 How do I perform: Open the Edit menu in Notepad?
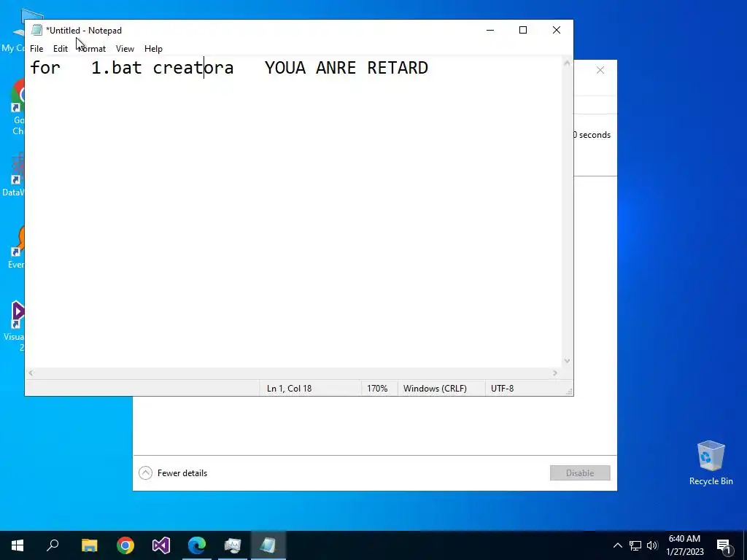coord(60,49)
